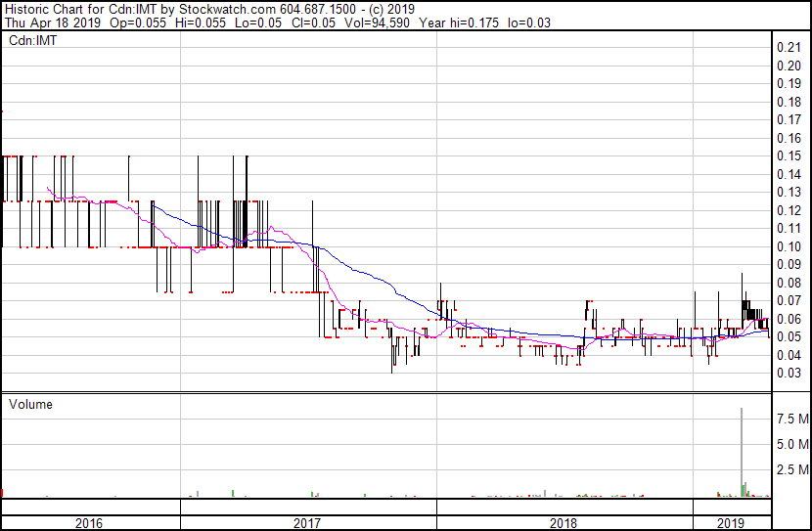Image resolution: width=812 pixels, height=531 pixels.
Task: Click the 2016 year label on time axis
Action: (x=91, y=523)
